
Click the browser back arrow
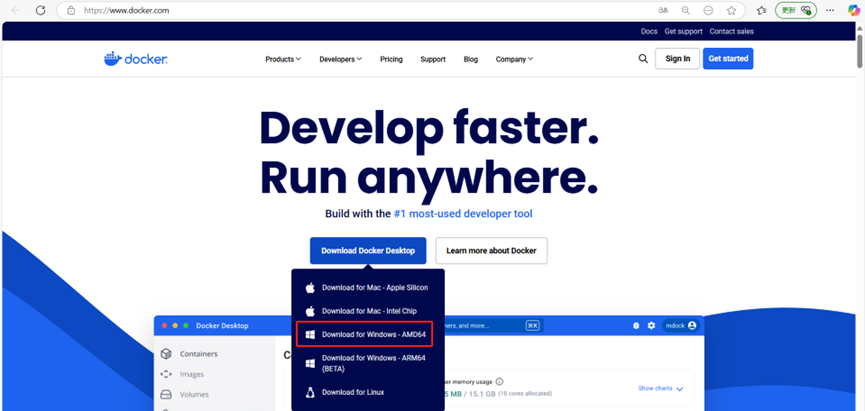(x=15, y=10)
